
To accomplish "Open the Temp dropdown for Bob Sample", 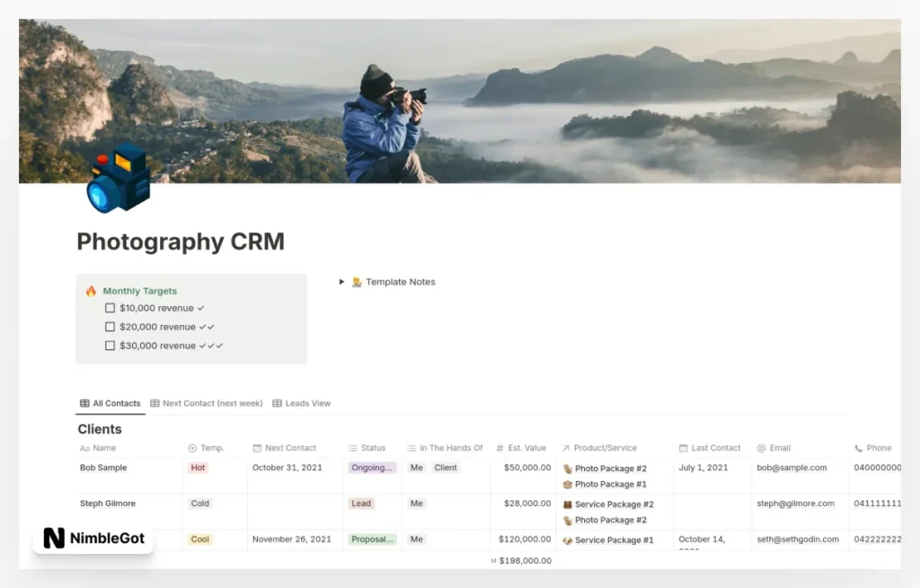I will (x=197, y=468).
